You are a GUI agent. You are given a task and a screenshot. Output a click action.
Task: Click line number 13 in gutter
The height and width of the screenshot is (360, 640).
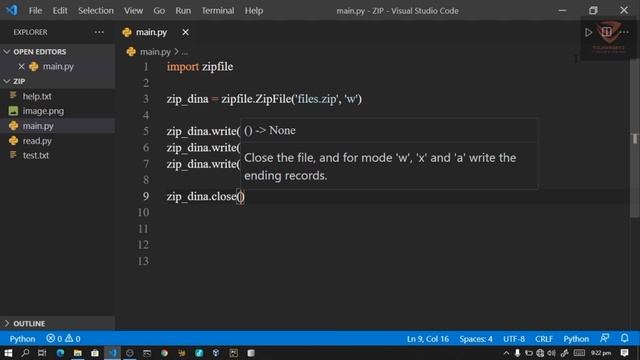click(x=143, y=261)
